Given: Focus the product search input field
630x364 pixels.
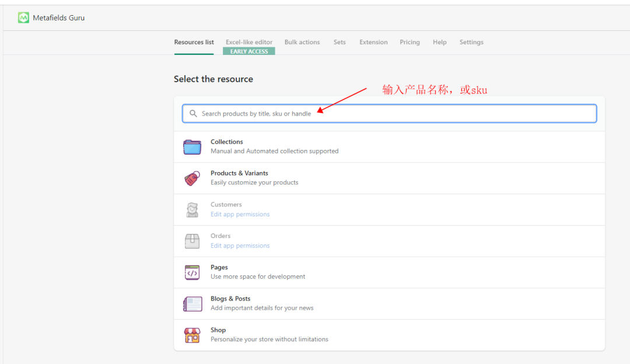Looking at the screenshot, I should tap(389, 114).
